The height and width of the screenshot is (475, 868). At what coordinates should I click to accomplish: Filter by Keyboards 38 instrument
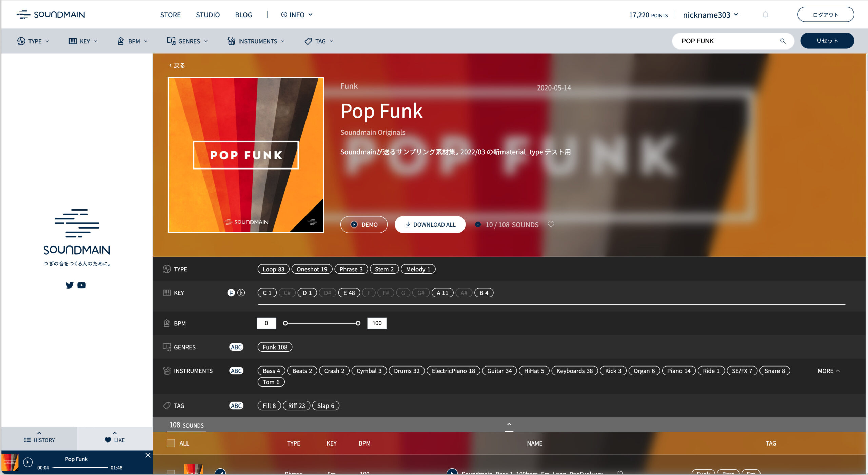pyautogui.click(x=574, y=371)
